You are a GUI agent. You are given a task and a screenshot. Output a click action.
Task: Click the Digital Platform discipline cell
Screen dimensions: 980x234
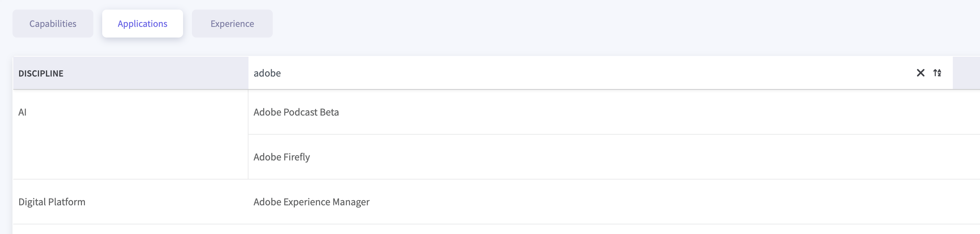52,202
